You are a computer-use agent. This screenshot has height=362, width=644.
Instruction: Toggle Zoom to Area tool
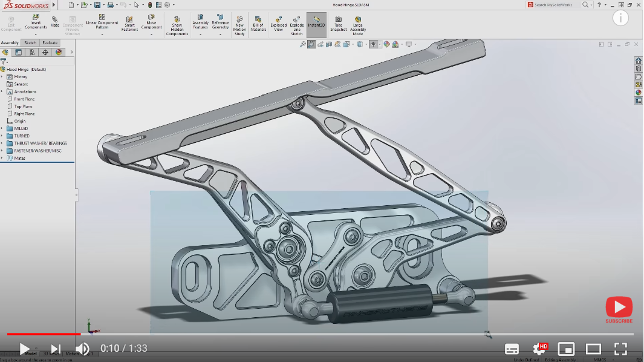pyautogui.click(x=311, y=44)
